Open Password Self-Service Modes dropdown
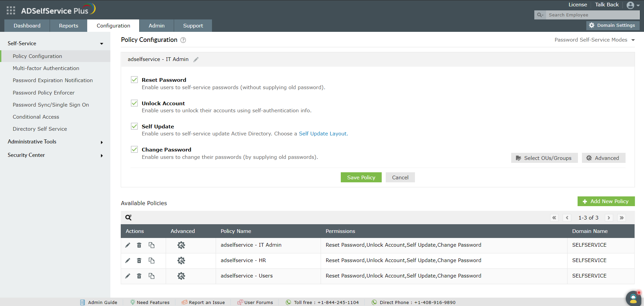 594,40
